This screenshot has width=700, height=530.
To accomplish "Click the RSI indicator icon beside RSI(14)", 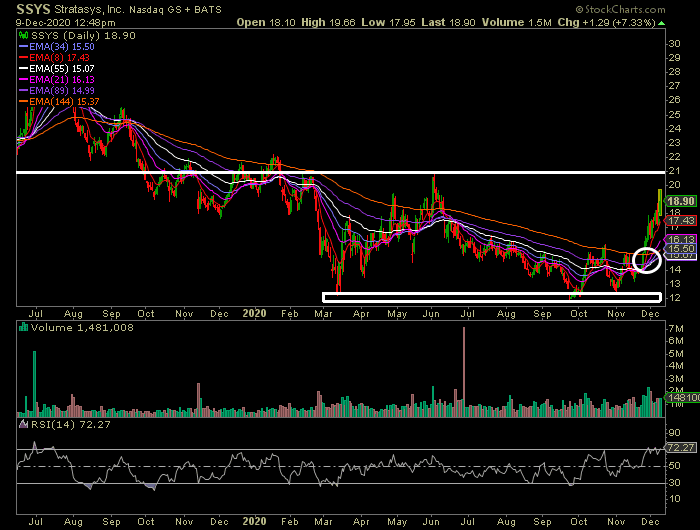I will pos(23,424).
